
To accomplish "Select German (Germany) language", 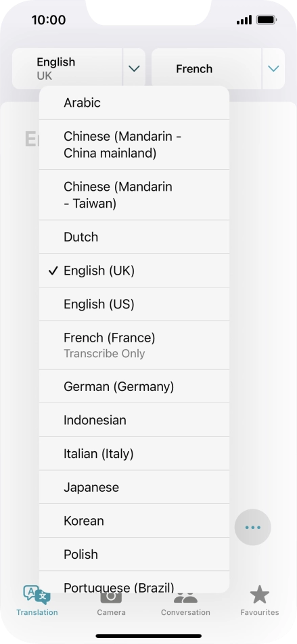I will pos(135,386).
